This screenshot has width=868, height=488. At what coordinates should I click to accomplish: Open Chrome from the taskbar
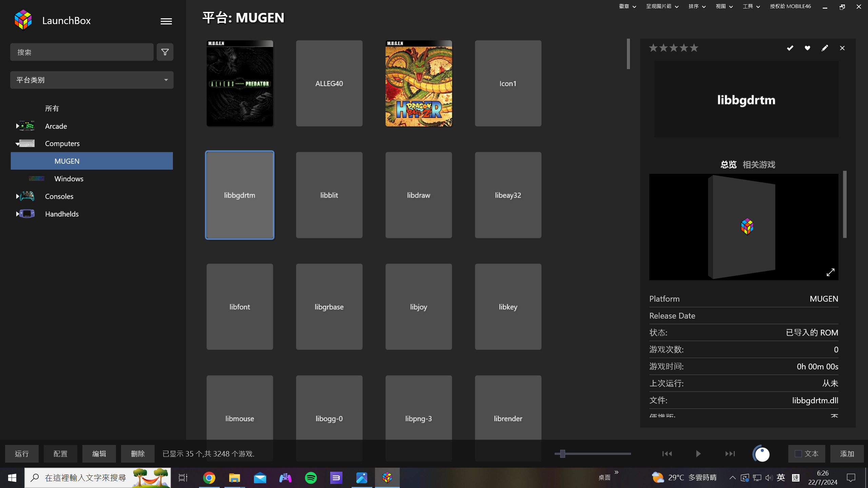pyautogui.click(x=209, y=478)
